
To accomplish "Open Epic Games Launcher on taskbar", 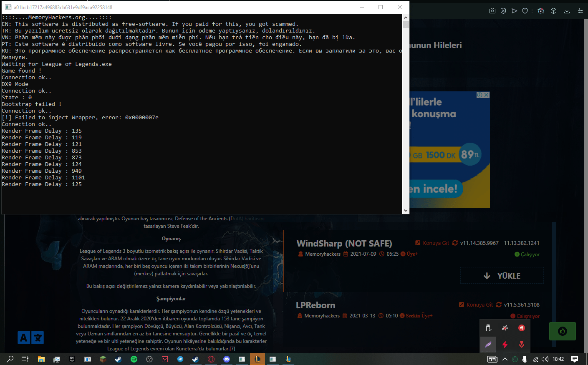I will (x=72, y=359).
